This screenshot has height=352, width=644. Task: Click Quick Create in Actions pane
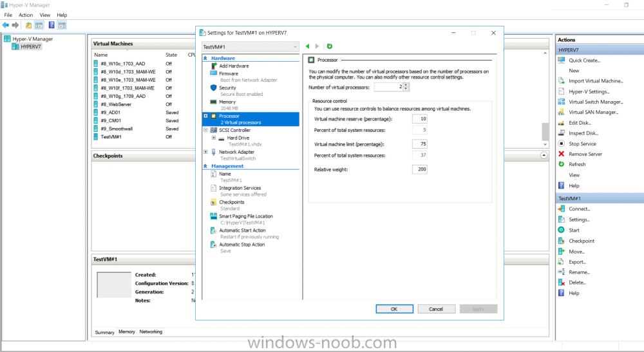coord(585,60)
